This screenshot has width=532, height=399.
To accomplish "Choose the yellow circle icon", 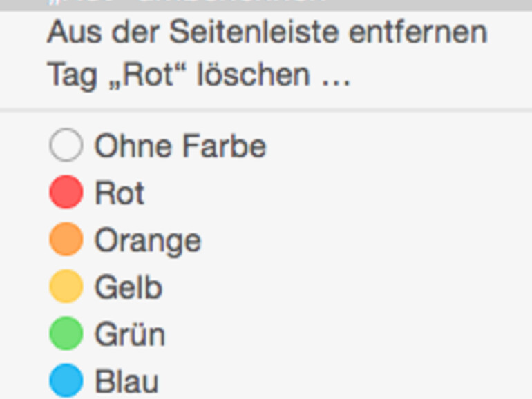I will coord(66,286).
